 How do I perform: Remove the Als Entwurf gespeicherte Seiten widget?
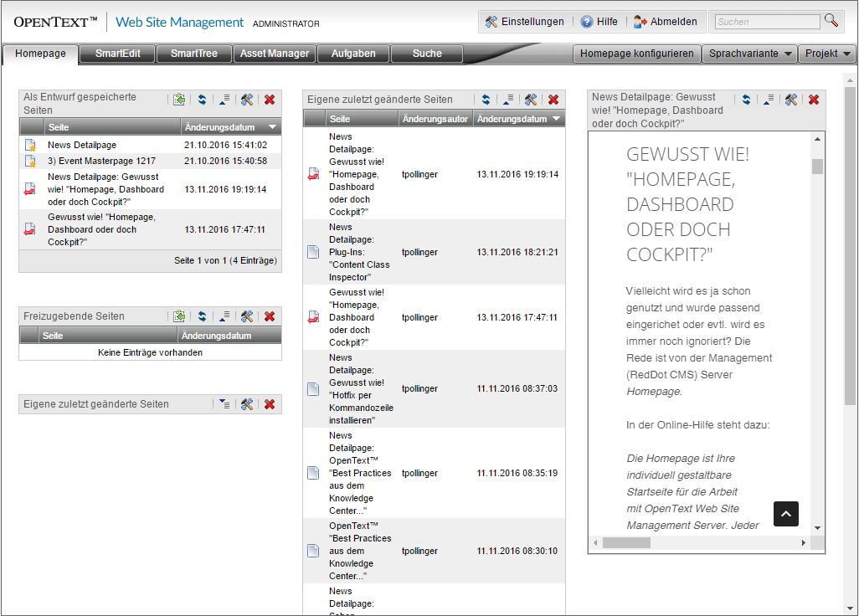point(270,100)
